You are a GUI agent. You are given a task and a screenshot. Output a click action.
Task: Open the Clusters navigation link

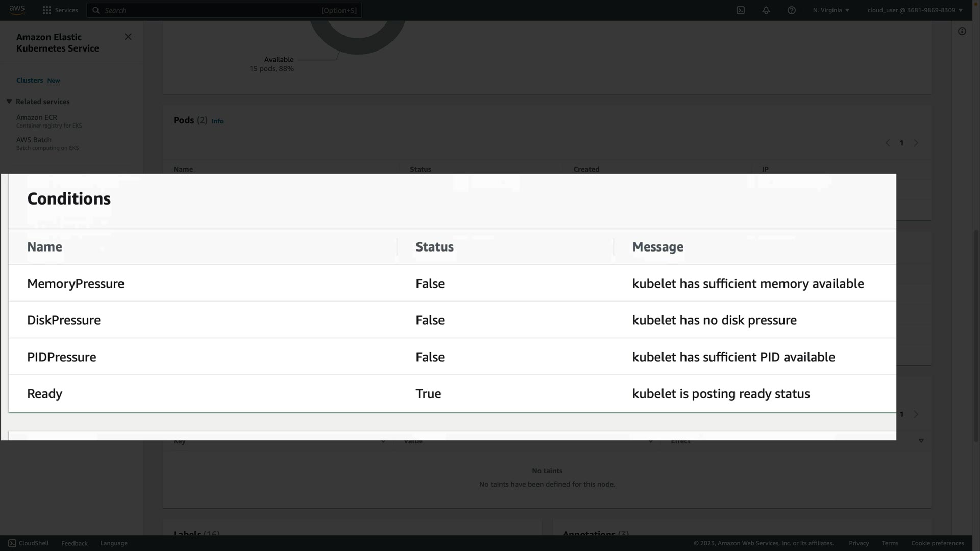pos(30,80)
